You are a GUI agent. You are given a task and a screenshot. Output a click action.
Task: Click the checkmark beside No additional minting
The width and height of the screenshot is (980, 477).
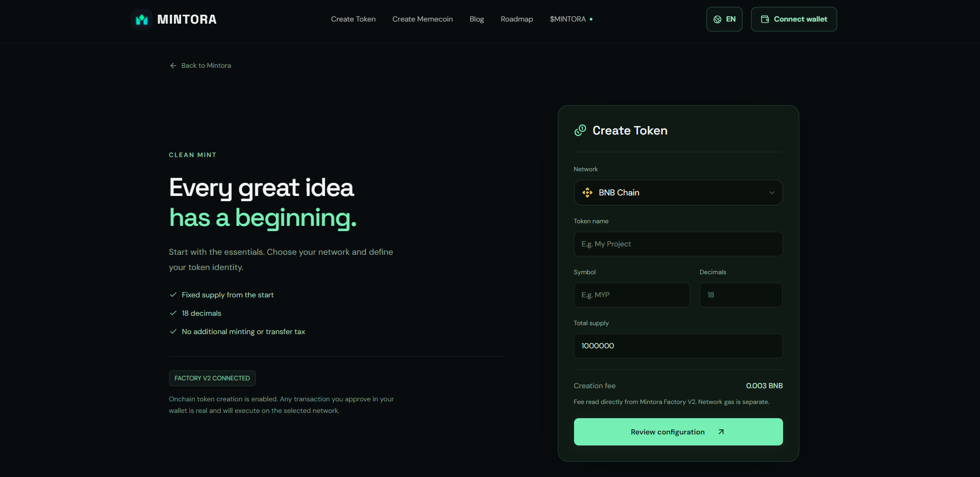click(173, 331)
